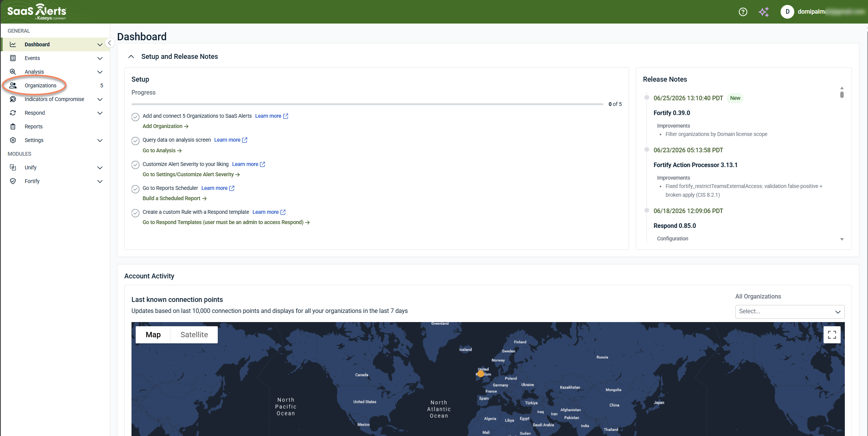Click the Organizations people icon
868x436 pixels.
click(13, 85)
